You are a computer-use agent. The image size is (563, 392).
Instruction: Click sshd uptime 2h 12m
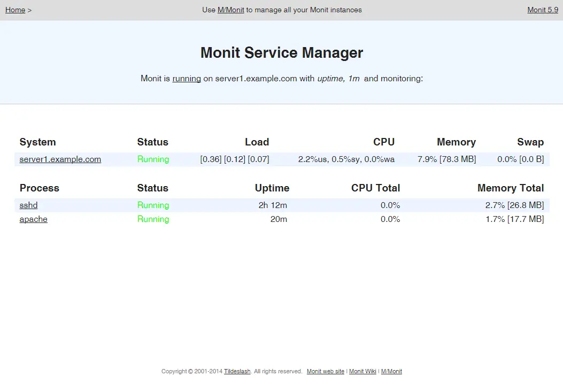point(273,205)
